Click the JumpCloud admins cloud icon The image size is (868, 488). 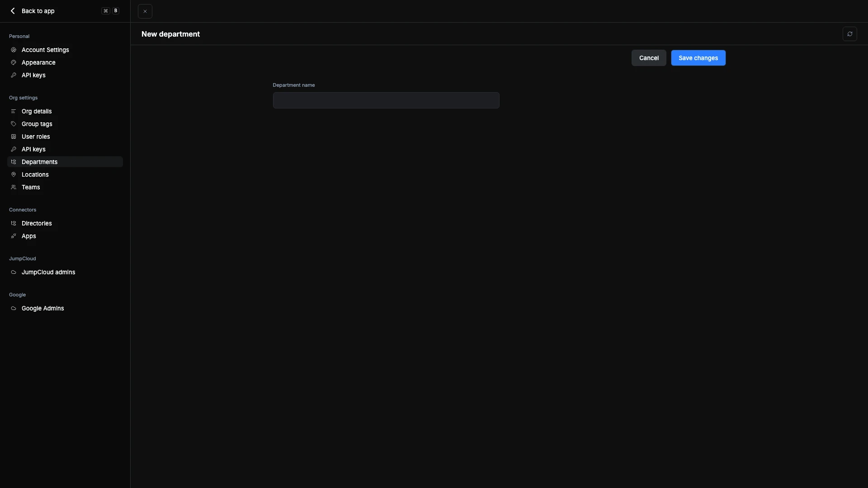[14, 272]
